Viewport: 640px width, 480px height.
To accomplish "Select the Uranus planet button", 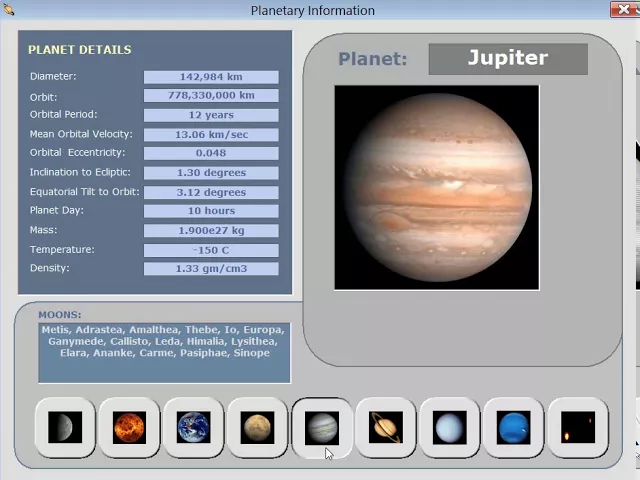I will point(450,427).
